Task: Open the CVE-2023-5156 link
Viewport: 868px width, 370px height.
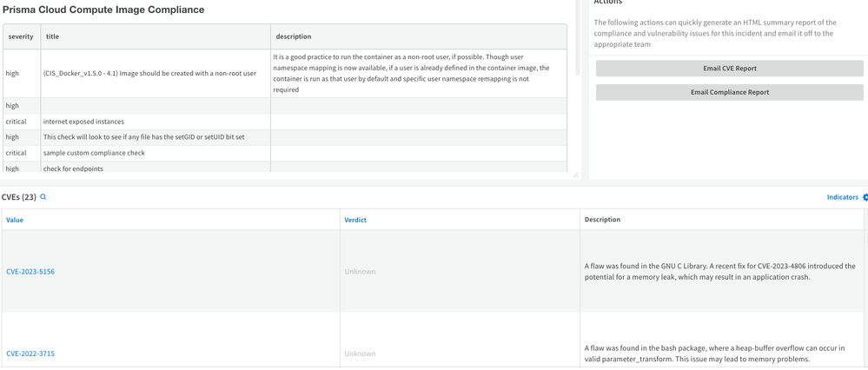Action: [x=30, y=272]
